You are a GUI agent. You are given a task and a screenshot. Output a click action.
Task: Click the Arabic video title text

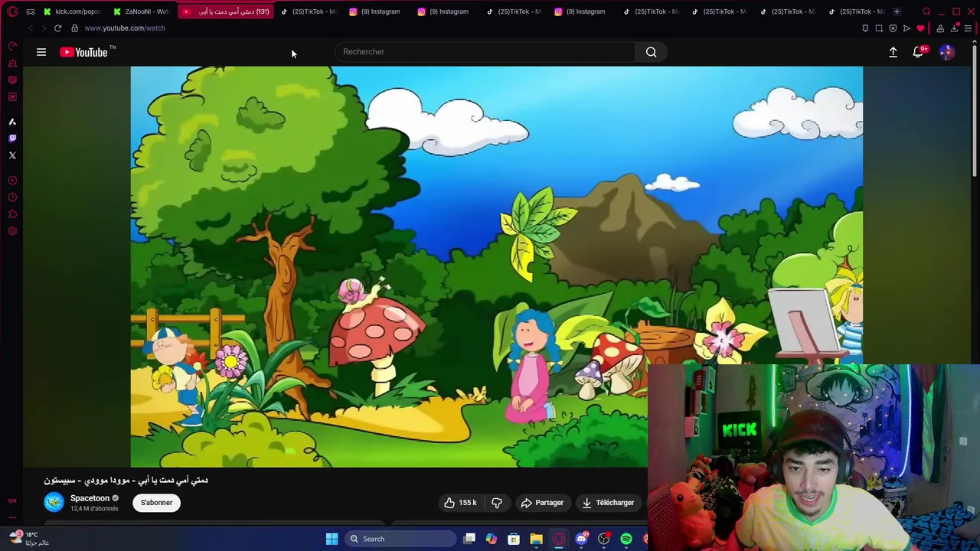click(x=126, y=481)
